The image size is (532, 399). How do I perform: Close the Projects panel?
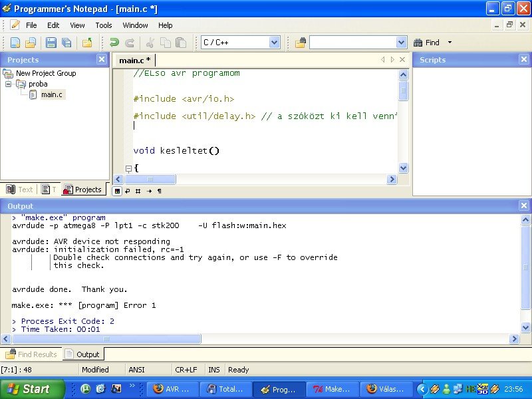pyautogui.click(x=102, y=59)
